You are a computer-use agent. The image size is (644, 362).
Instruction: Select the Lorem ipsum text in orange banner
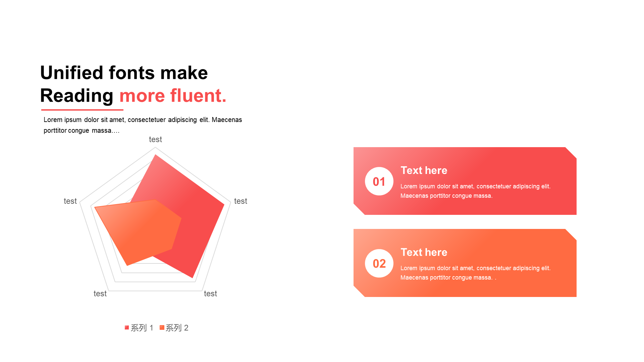pyautogui.click(x=475, y=273)
